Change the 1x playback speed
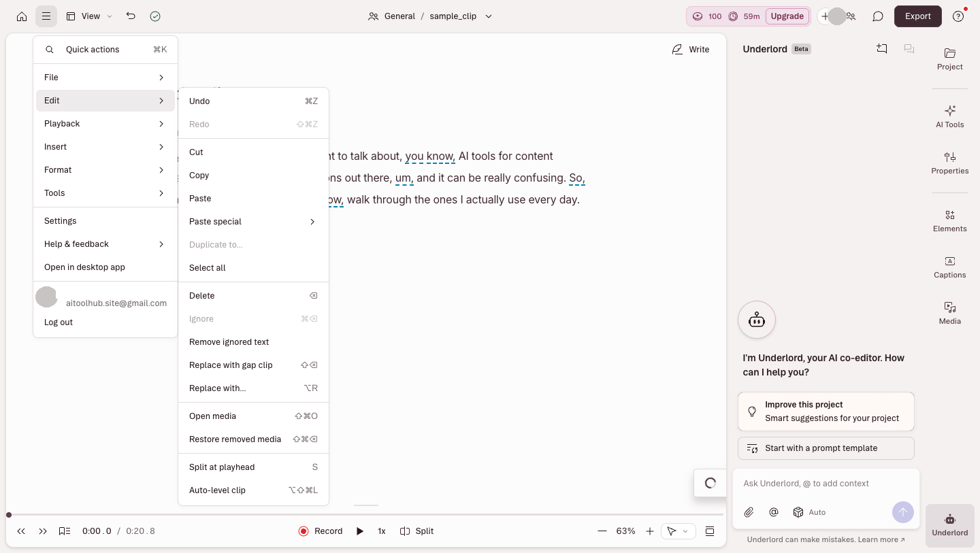Viewport: 980px width, 553px height. tap(382, 531)
